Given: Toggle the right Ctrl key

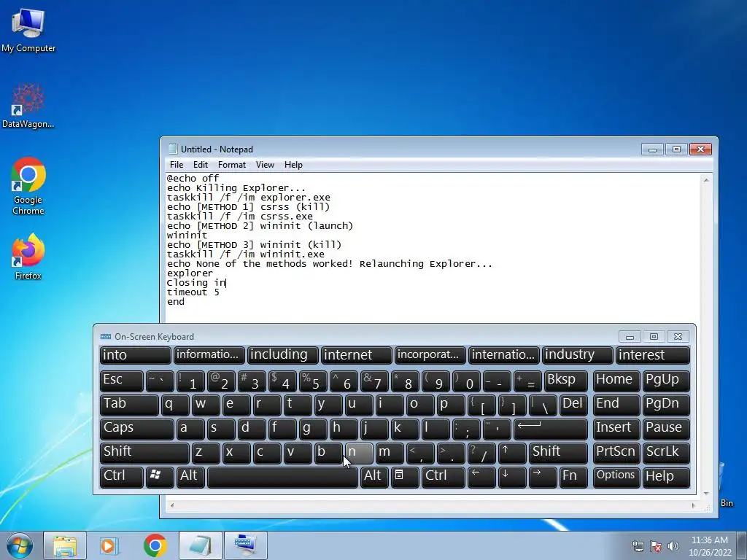Looking at the screenshot, I should point(443,477).
